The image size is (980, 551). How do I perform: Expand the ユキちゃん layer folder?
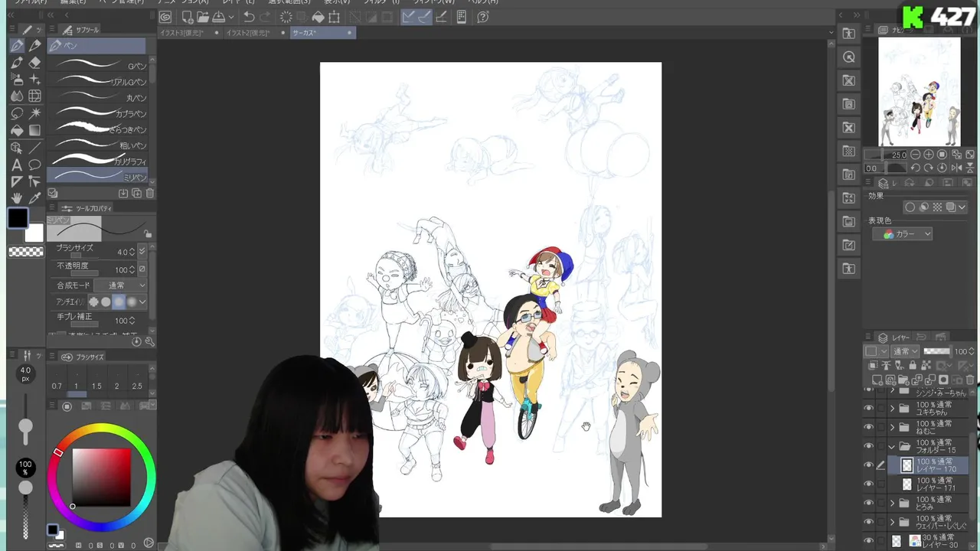[x=892, y=409]
